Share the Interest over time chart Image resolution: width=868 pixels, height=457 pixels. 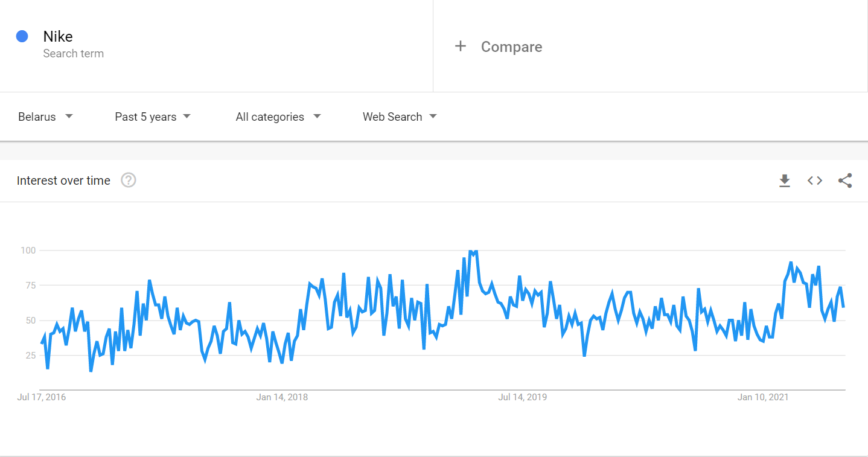(845, 181)
